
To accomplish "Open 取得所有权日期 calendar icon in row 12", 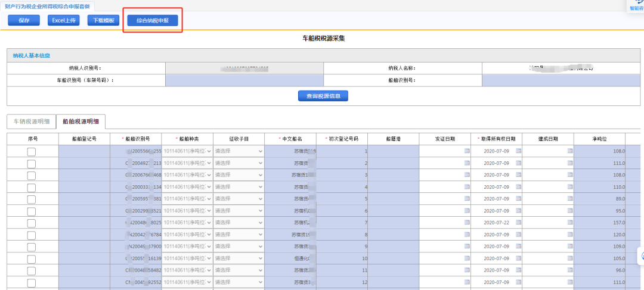I will 518,282.
